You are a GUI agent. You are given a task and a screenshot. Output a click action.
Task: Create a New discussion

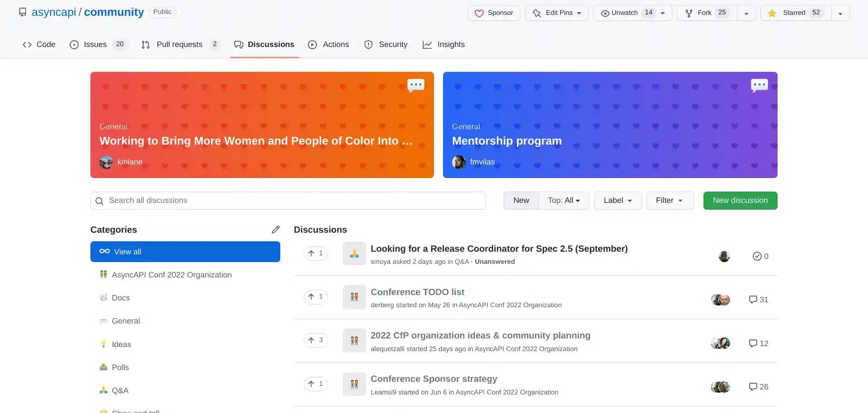(740, 200)
